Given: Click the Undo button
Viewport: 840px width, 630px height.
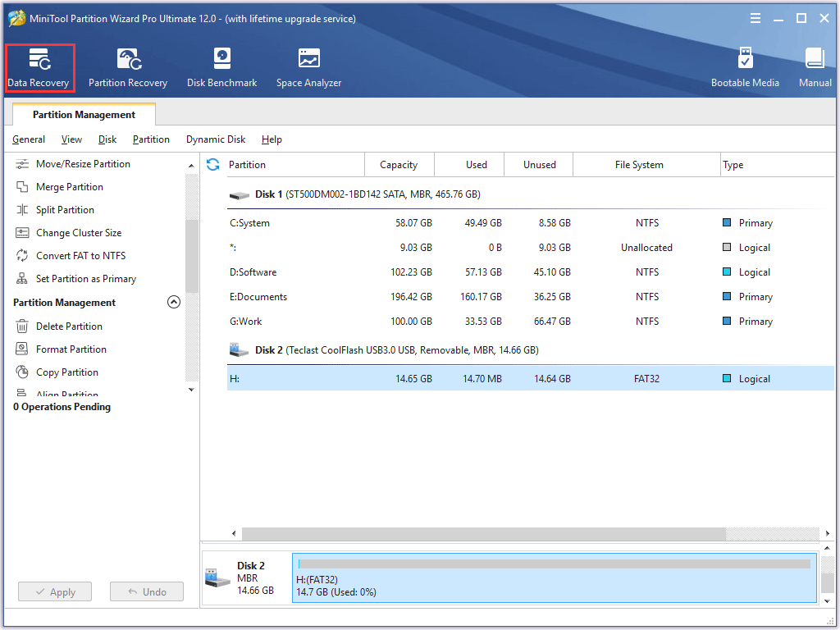Looking at the screenshot, I should pos(147,592).
